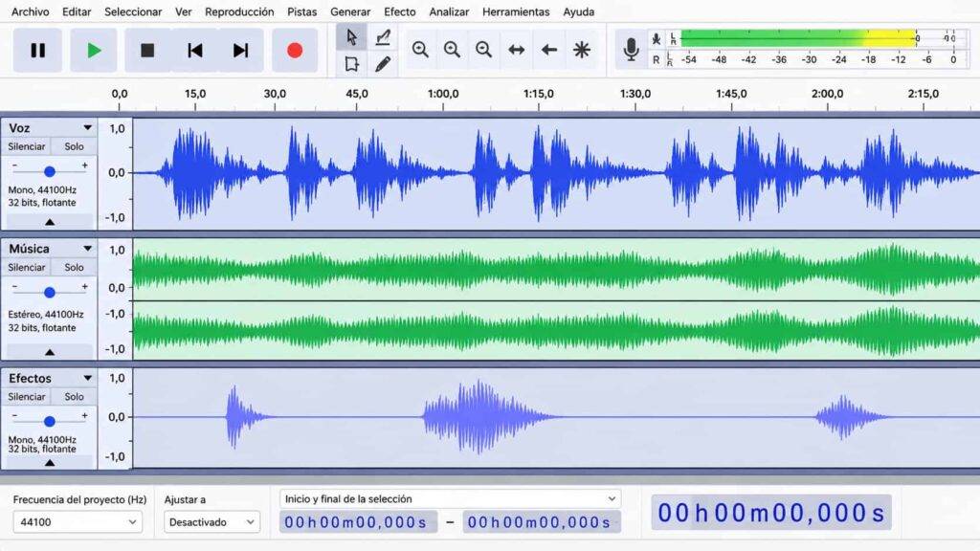The width and height of the screenshot is (980, 551).
Task: Start recording with the red Record button
Action: (295, 50)
